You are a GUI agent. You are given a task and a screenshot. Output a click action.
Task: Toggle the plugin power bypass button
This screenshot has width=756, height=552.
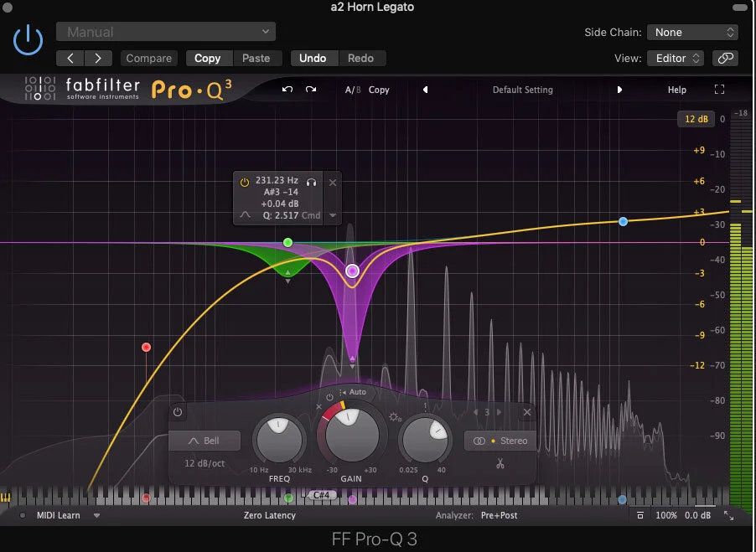tap(28, 40)
